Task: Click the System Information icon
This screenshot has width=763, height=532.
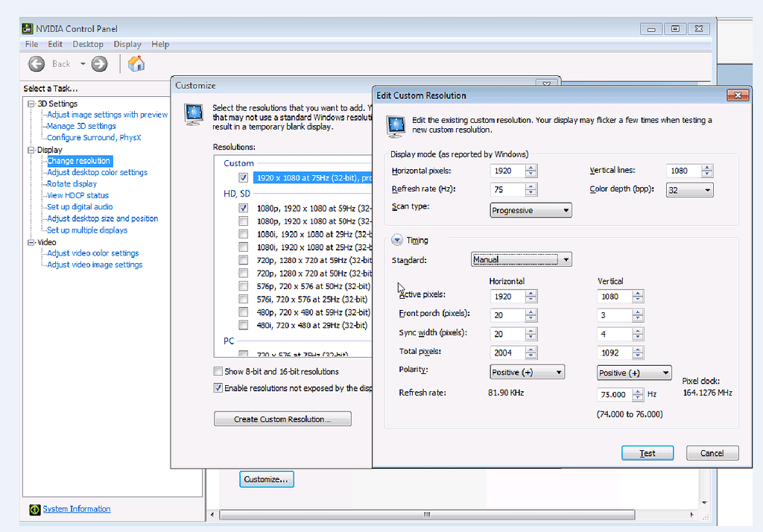Action: tap(34, 510)
